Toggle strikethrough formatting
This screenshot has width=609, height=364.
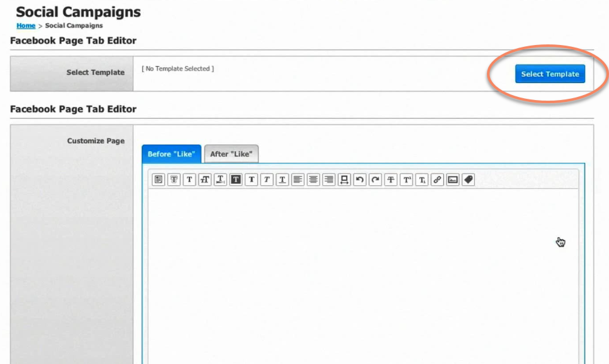tap(391, 179)
